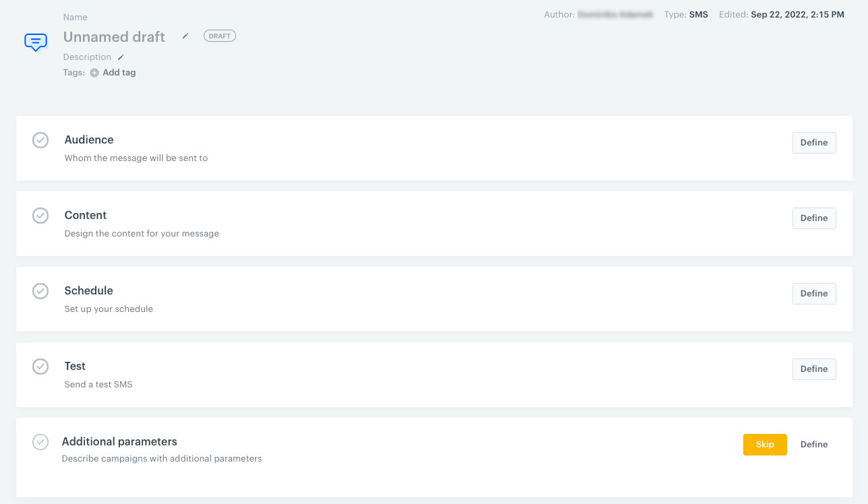Image resolution: width=868 pixels, height=504 pixels.
Task: Click the Content step checkmark circle
Action: pyautogui.click(x=40, y=216)
